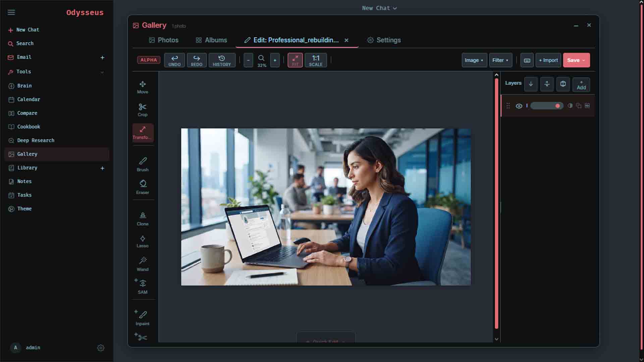This screenshot has width=644, height=362.
Task: Toggle Fit to screen view
Action: point(295,60)
